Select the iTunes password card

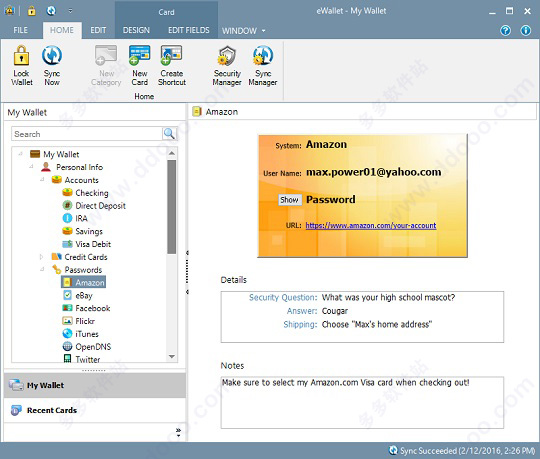click(81, 334)
